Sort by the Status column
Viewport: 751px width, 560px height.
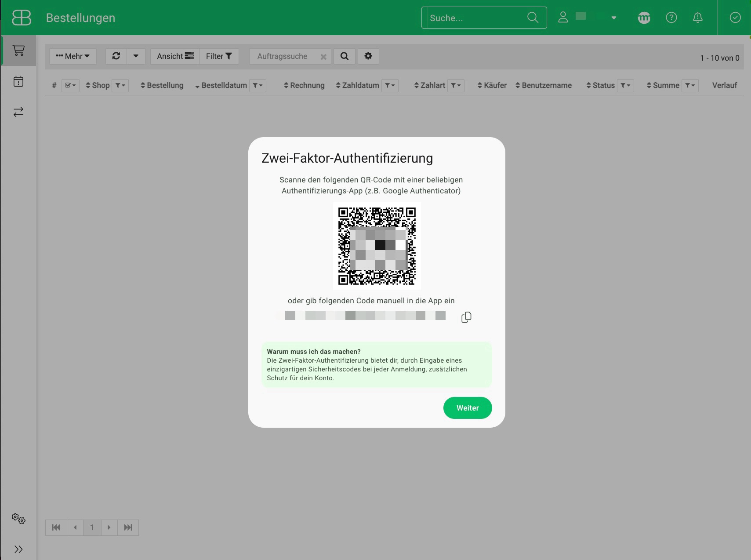tap(600, 85)
